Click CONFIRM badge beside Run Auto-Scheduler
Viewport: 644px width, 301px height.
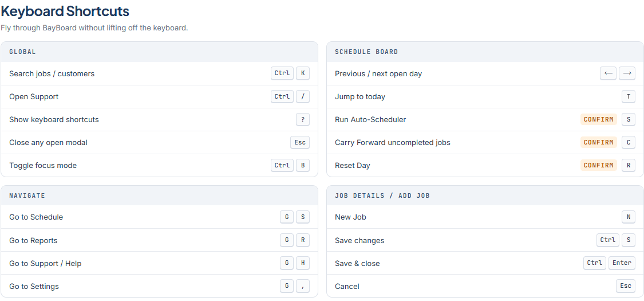click(x=598, y=120)
